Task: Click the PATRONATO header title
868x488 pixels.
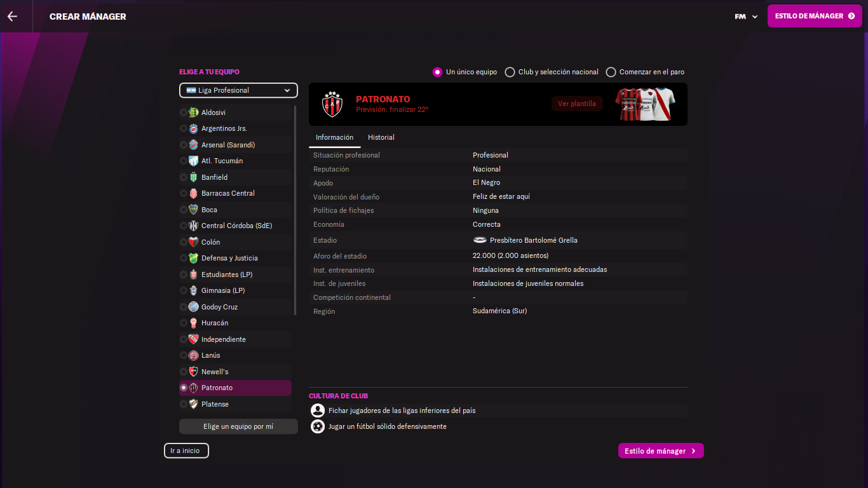Action: [383, 99]
